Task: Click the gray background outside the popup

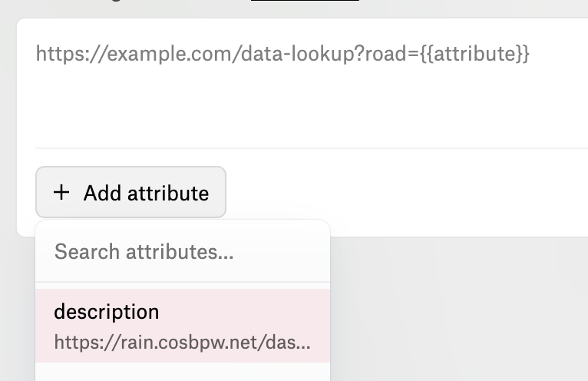Action: [x=459, y=309]
